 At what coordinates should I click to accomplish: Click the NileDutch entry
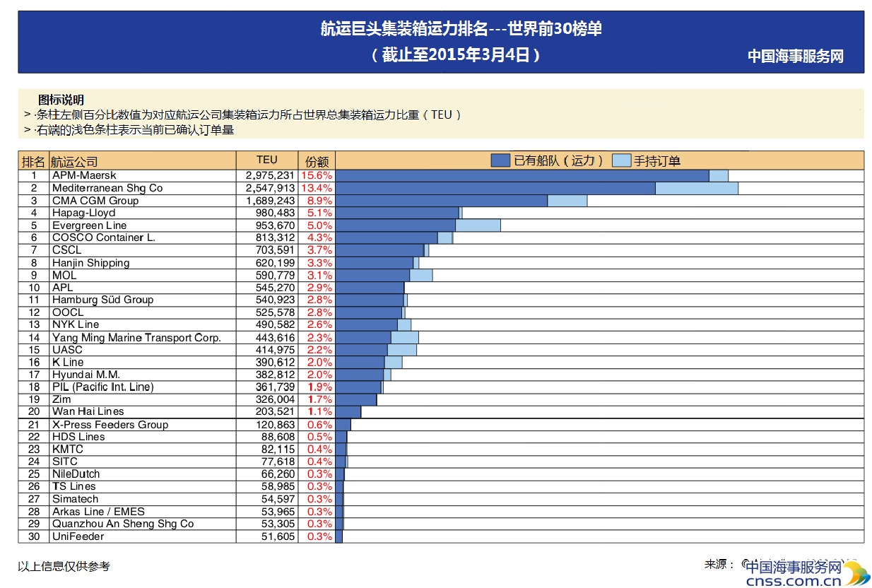(76, 474)
